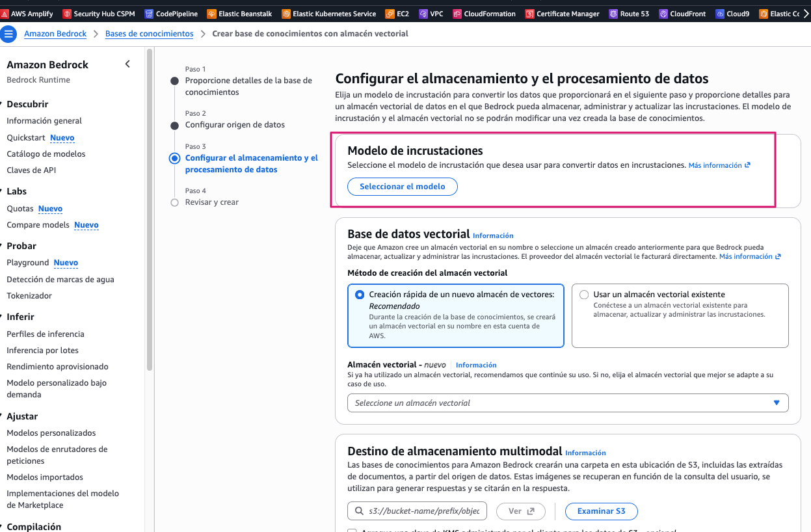The width and height of the screenshot is (811, 532).
Task: Collapse the Amazon Bedrock sidebar arrow
Action: point(127,64)
